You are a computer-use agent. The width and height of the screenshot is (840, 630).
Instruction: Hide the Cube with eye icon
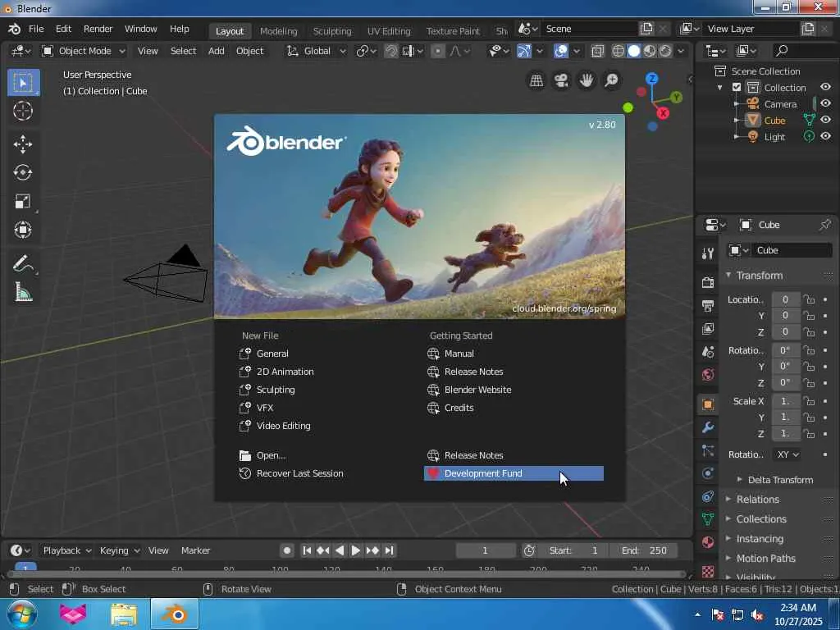pyautogui.click(x=825, y=120)
